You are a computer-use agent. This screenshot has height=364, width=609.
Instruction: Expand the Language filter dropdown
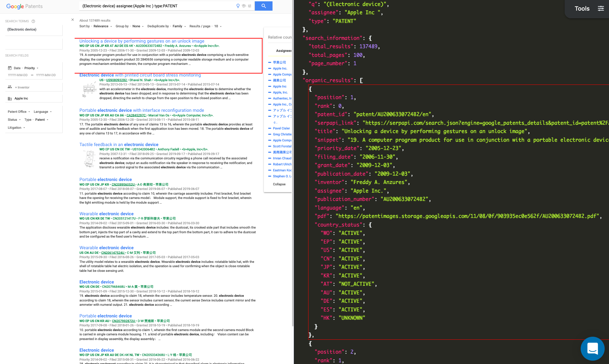coord(43,112)
